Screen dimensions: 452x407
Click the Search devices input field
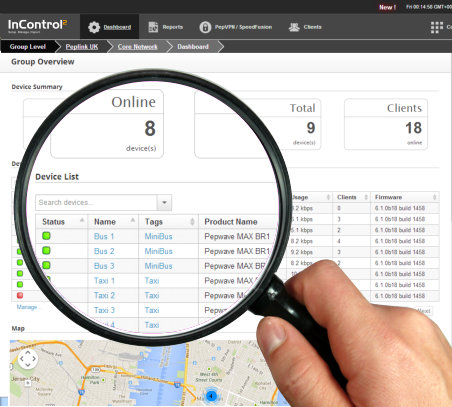tap(96, 203)
